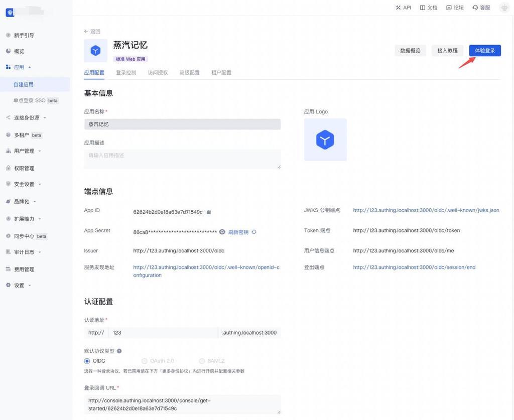This screenshot has height=420, width=514.
Task: Click the 应用描述 text area
Action: click(x=182, y=159)
